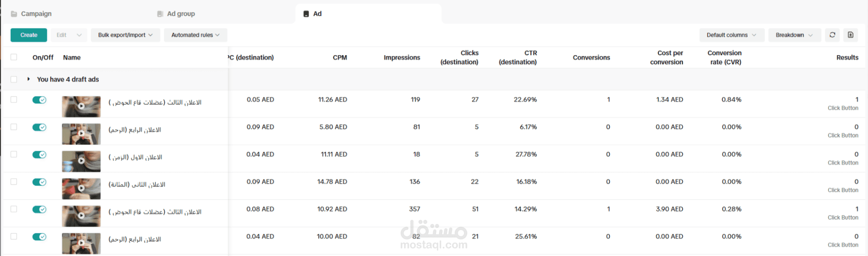Image resolution: width=868 pixels, height=256 pixels.
Task: Click the export report icon
Action: pyautogui.click(x=851, y=35)
